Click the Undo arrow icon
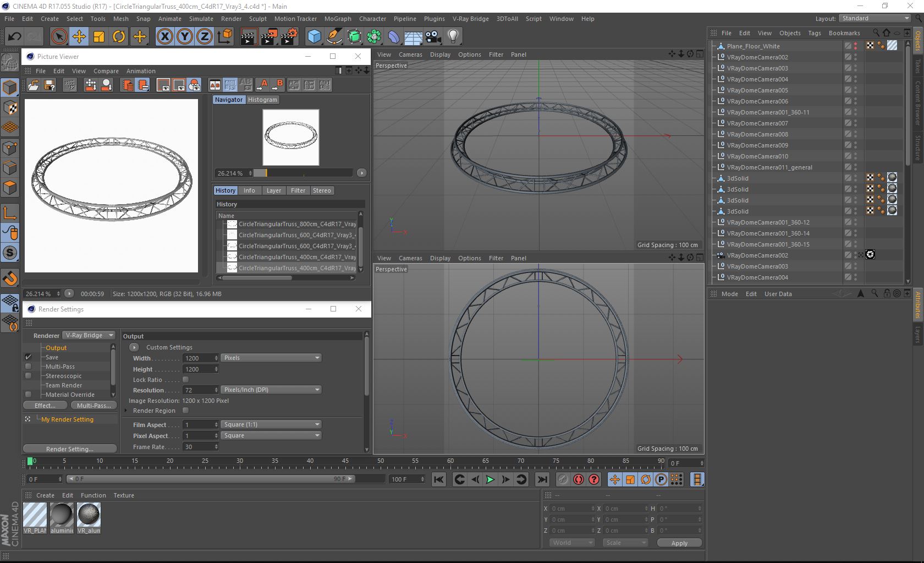The image size is (924, 563). click(x=14, y=37)
